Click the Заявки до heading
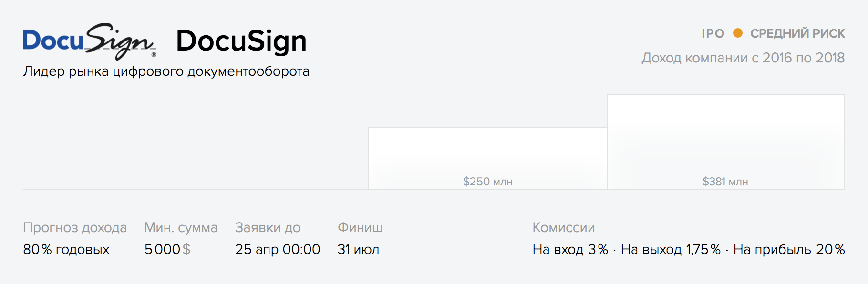The width and height of the screenshot is (868, 284). coord(268,228)
